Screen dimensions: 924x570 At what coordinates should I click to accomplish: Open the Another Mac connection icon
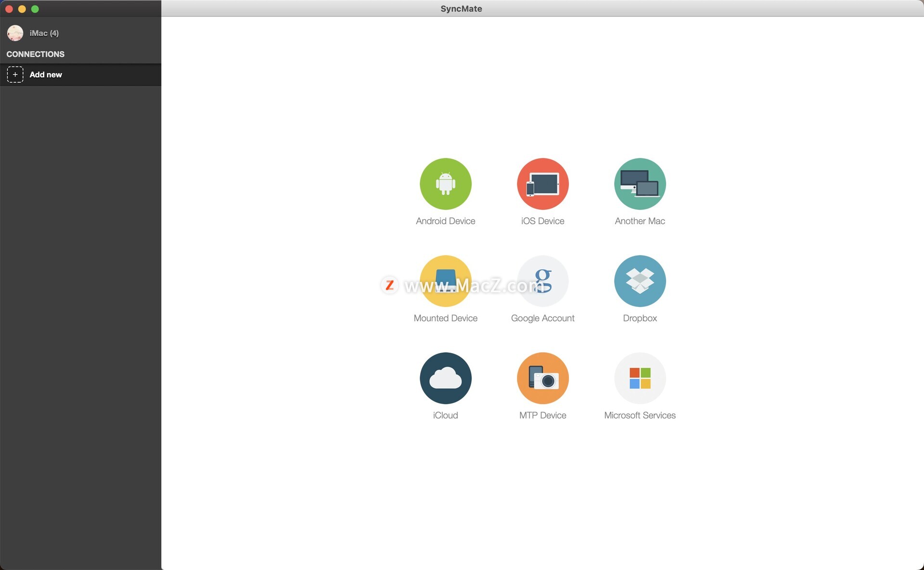(640, 184)
